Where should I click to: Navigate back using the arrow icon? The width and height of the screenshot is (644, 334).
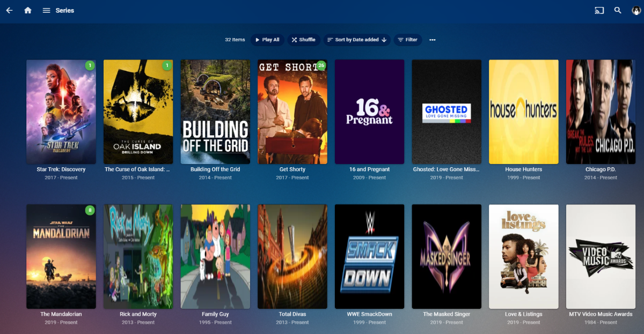point(9,10)
